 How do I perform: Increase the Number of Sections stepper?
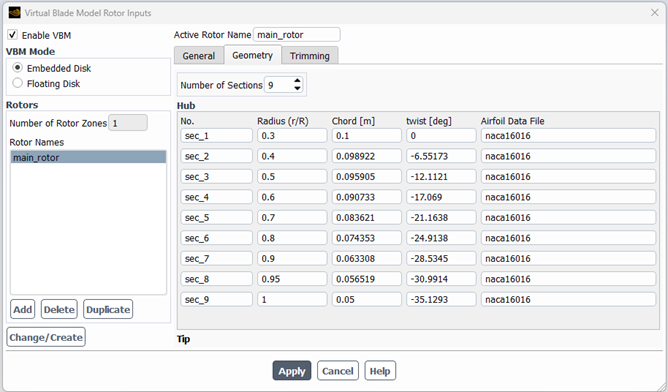click(x=297, y=81)
